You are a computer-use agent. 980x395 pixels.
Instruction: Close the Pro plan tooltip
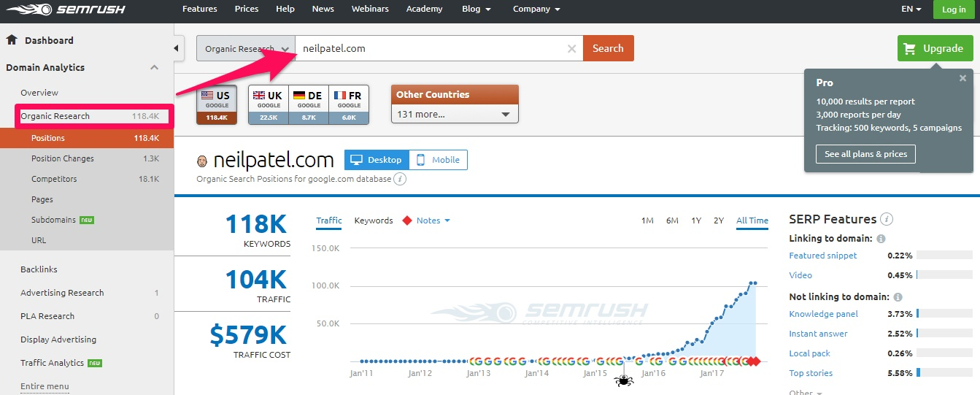962,78
